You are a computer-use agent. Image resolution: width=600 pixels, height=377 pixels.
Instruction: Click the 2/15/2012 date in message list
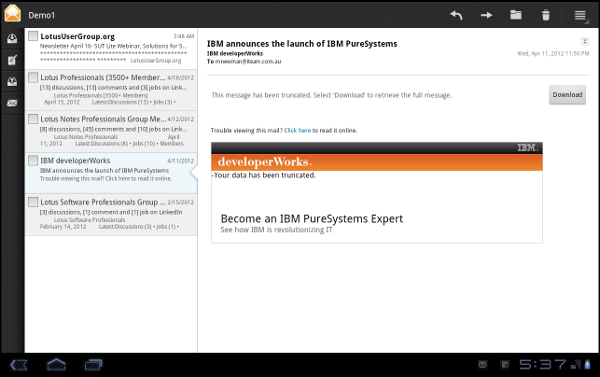point(181,202)
